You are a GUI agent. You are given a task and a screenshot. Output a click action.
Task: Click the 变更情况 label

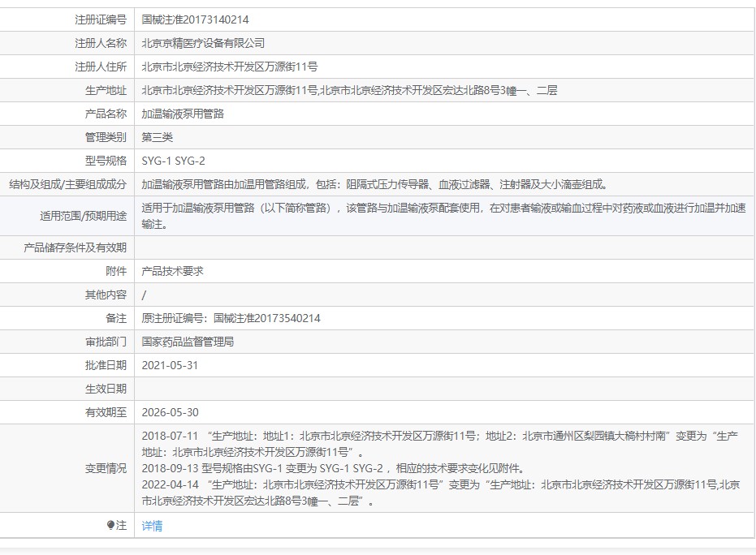pos(106,469)
